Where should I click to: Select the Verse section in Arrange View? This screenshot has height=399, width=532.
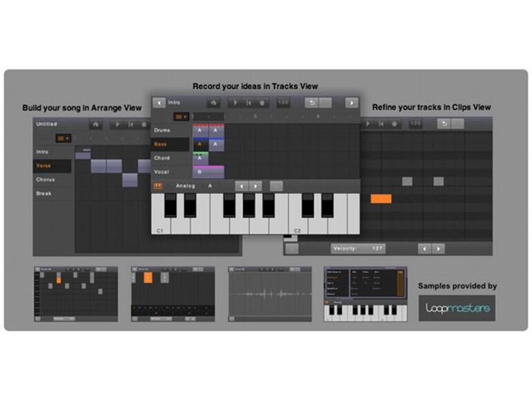pyautogui.click(x=53, y=166)
